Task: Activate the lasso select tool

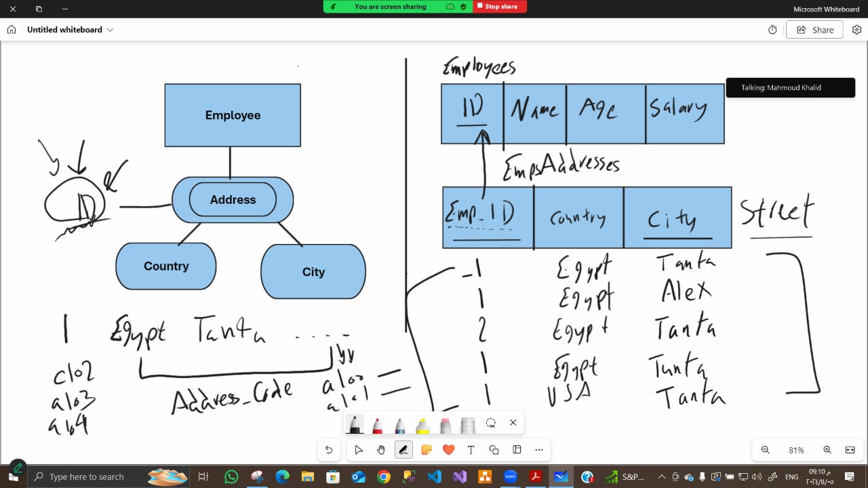Action: pyautogui.click(x=491, y=422)
